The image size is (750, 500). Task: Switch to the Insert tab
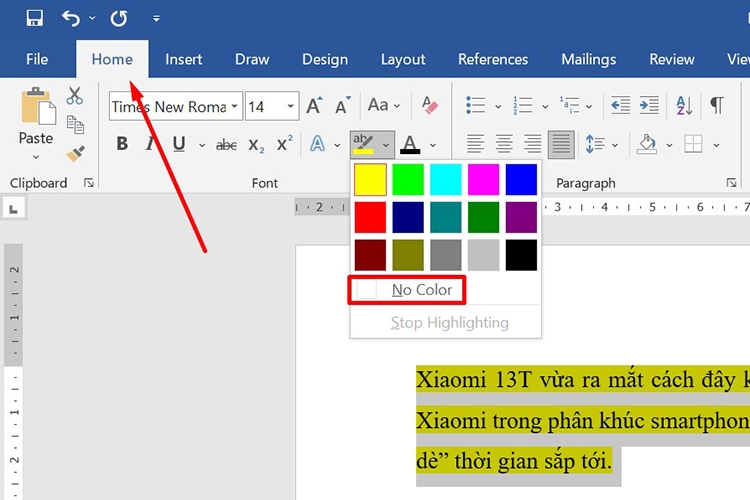click(x=184, y=59)
